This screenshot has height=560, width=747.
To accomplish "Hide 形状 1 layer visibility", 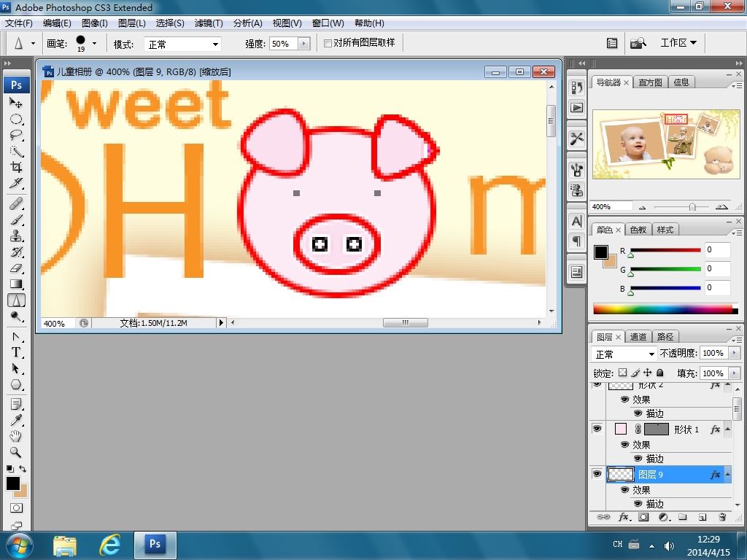I will click(x=597, y=429).
